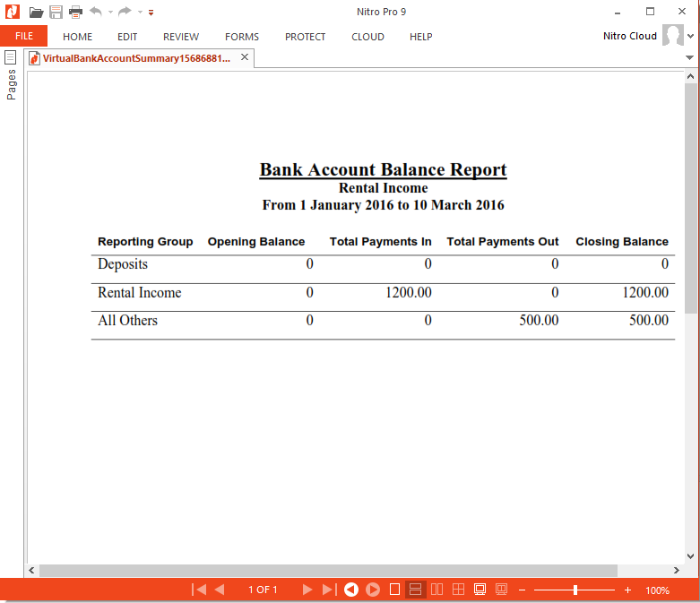Screen dimensions: 700x603
Task: Click the previous view round button
Action: tap(351, 590)
